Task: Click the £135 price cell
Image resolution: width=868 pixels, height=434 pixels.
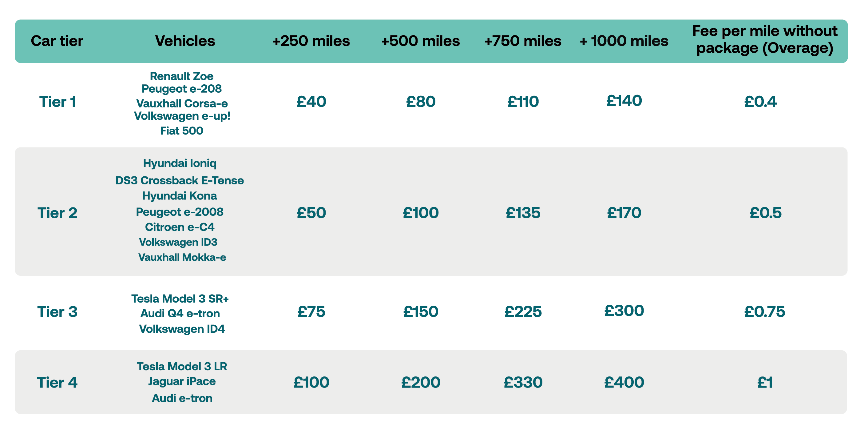Action: pos(523,213)
